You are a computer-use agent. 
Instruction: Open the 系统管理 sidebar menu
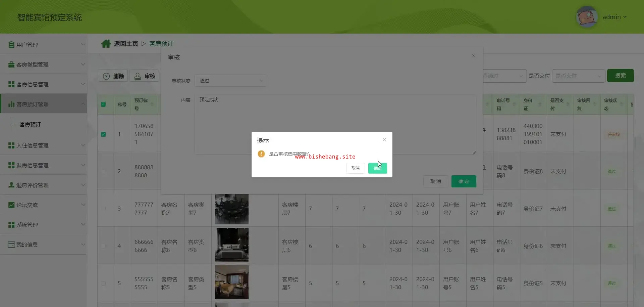click(x=44, y=225)
